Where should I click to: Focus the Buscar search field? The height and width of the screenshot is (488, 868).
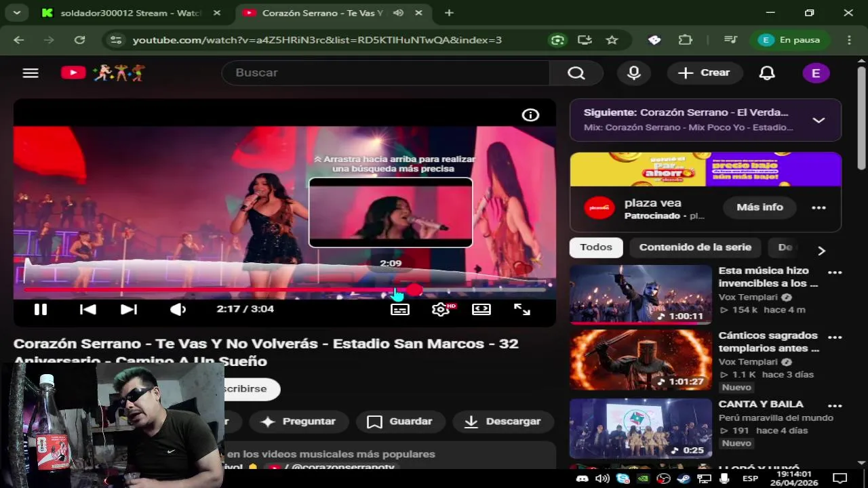[385, 73]
